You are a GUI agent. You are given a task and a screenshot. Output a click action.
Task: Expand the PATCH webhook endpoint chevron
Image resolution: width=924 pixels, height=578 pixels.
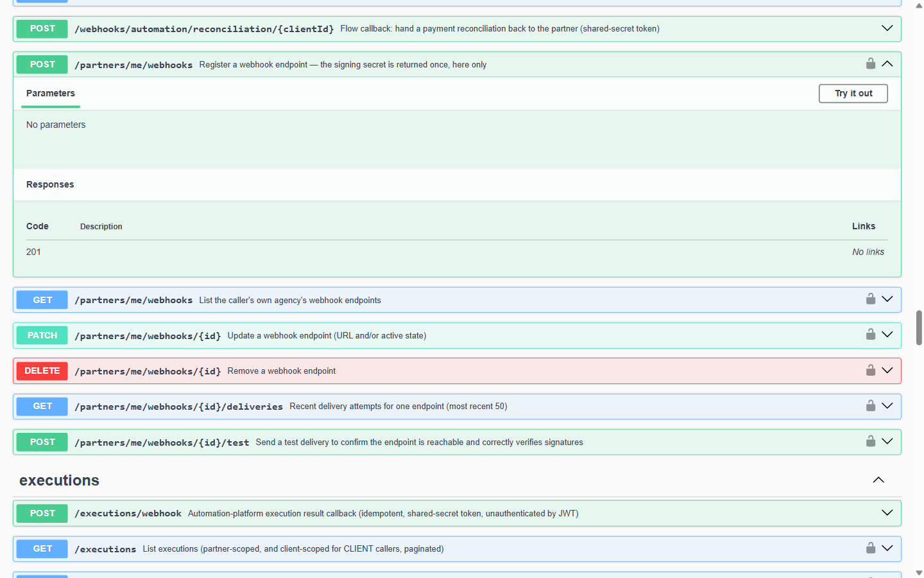point(887,335)
